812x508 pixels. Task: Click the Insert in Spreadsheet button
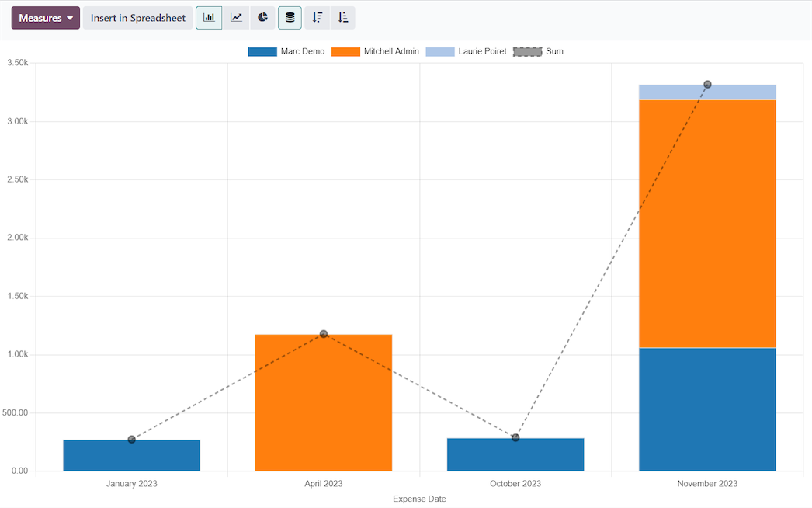coord(138,18)
